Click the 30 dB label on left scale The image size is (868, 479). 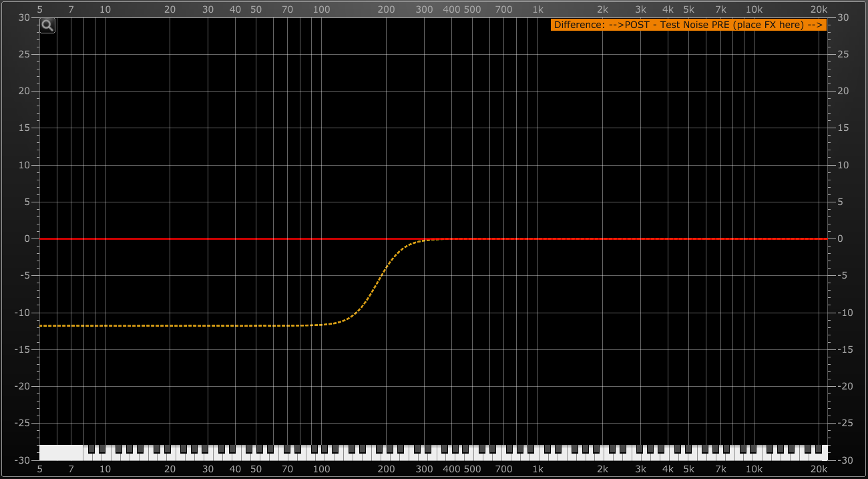click(x=25, y=17)
